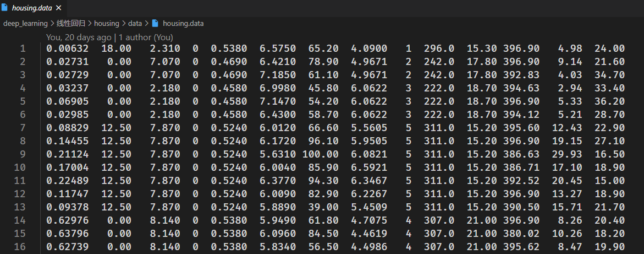Click the value 6.2267 on line 12
Screen dimensions: 644x254
(369, 193)
